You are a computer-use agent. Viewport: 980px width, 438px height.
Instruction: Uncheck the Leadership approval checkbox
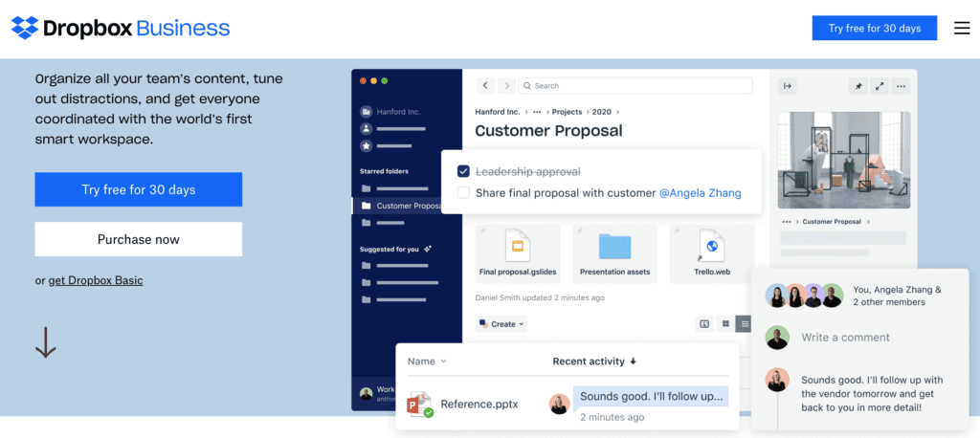click(x=463, y=171)
